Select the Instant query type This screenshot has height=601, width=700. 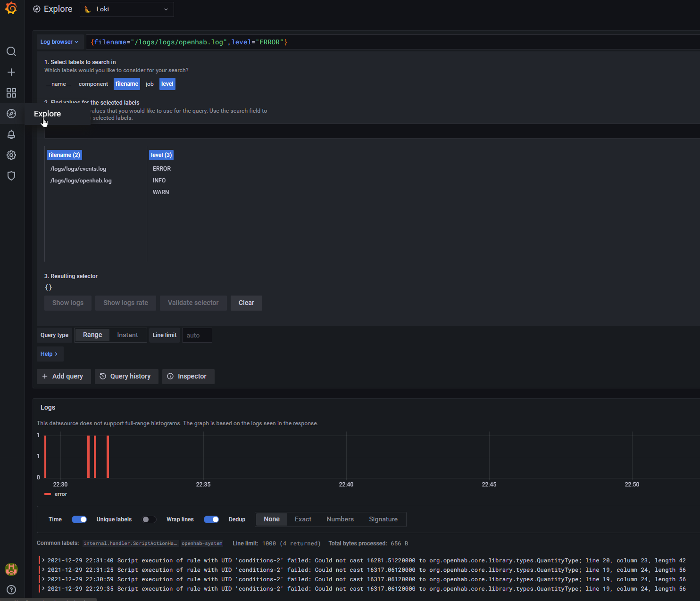coord(127,335)
